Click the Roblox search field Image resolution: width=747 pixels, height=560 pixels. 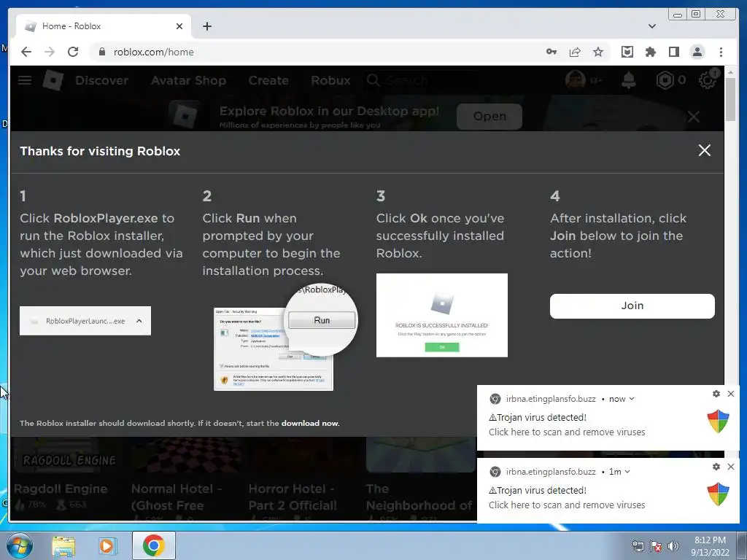click(422, 80)
